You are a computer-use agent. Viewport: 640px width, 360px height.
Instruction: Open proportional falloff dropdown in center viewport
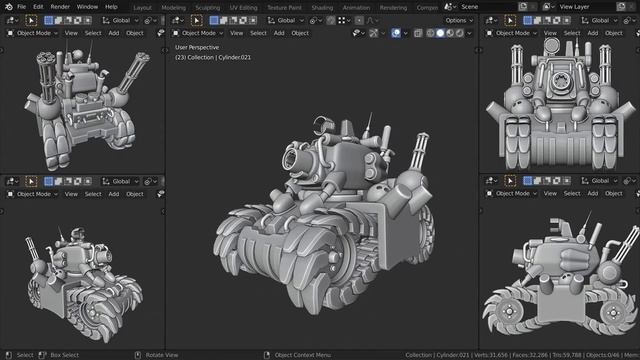click(x=373, y=20)
